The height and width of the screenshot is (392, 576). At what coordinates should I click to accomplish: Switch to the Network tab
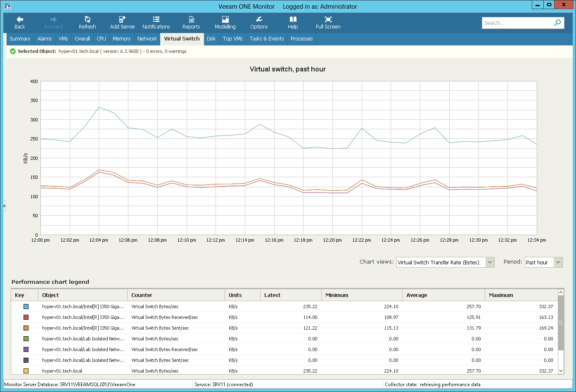(x=147, y=39)
